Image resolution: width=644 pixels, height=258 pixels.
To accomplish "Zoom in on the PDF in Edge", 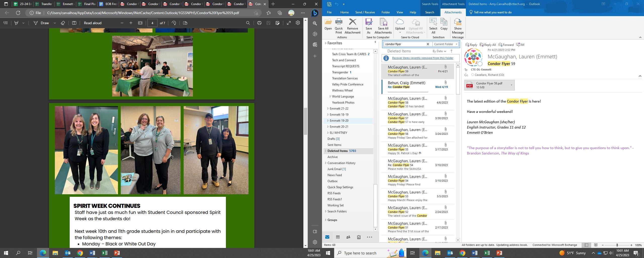I will point(131,23).
